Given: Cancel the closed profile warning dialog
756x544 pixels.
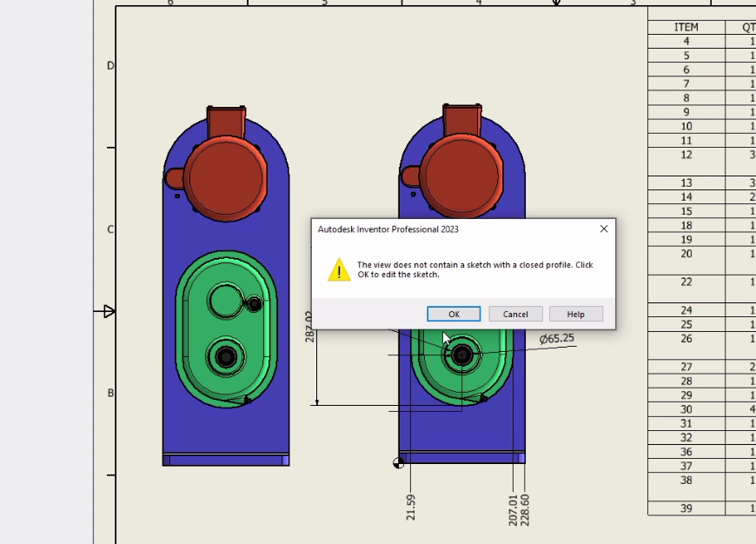Looking at the screenshot, I should pos(515,314).
